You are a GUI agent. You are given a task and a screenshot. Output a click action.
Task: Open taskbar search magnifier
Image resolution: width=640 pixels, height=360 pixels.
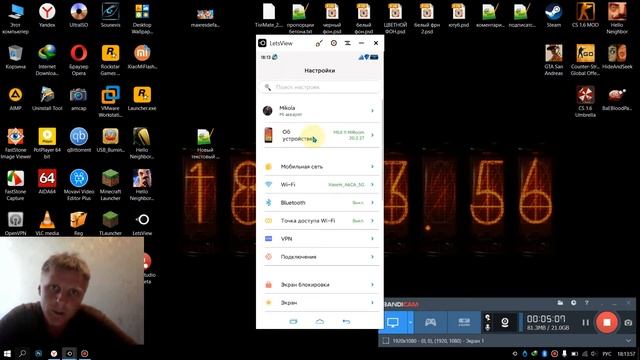point(22,353)
